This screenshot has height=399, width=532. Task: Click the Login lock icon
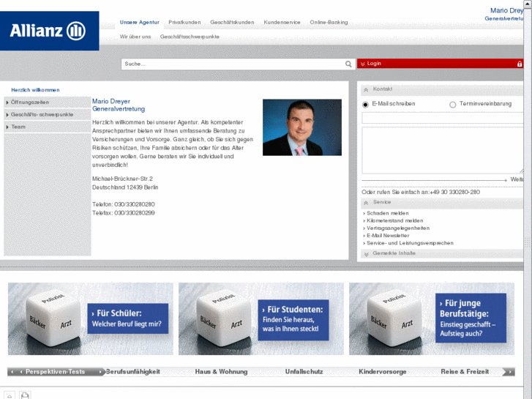pos(519,64)
